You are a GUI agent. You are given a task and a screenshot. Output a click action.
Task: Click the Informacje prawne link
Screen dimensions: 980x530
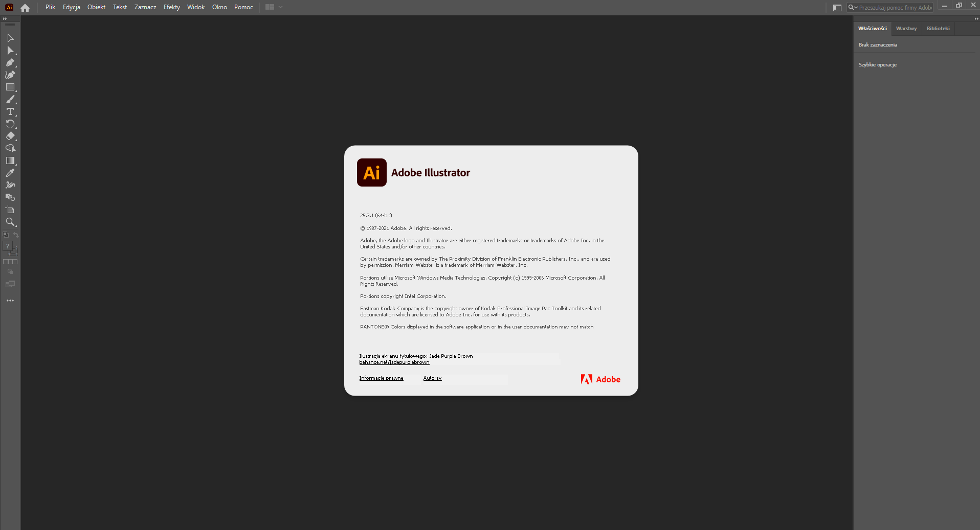(x=381, y=378)
